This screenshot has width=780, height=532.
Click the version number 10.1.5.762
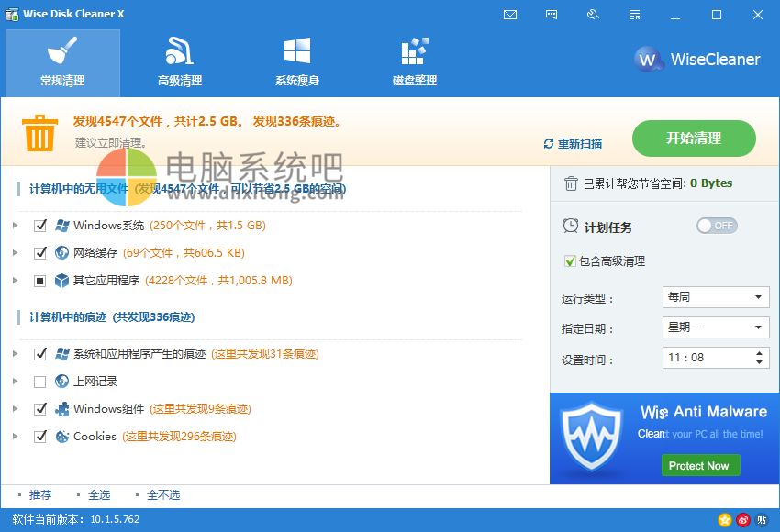pos(115,519)
